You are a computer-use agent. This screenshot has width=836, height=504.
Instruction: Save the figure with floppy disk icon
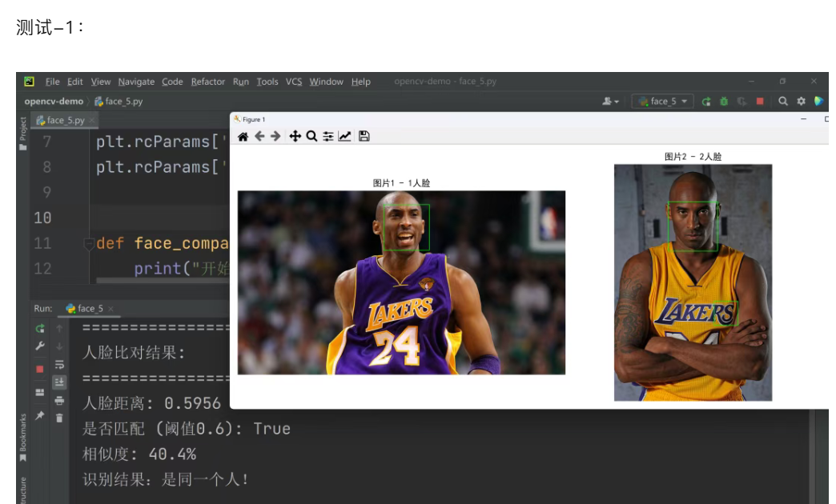(x=364, y=136)
